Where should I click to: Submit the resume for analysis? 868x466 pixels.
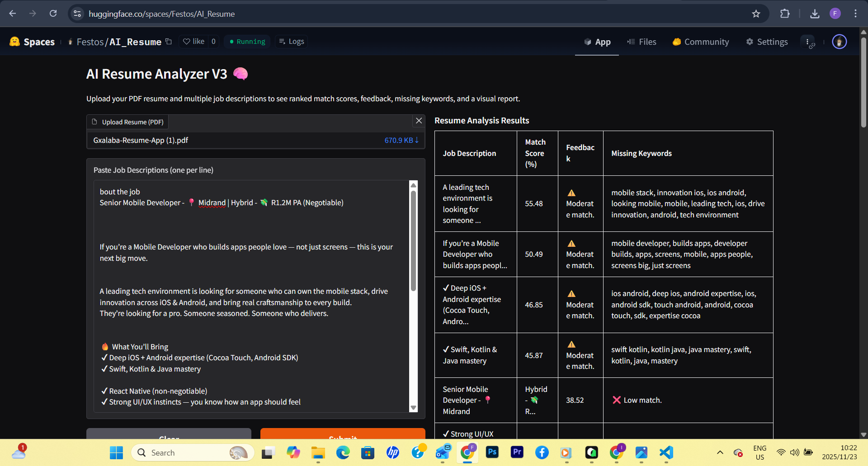point(343,434)
